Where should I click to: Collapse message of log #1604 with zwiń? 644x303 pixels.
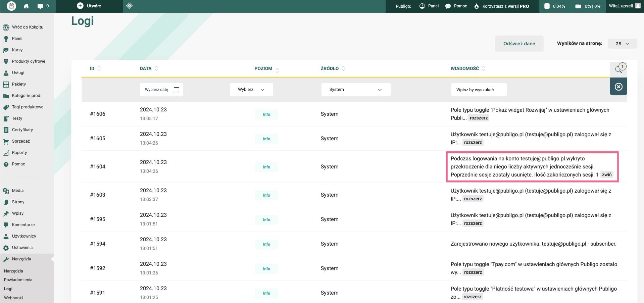[x=607, y=175]
